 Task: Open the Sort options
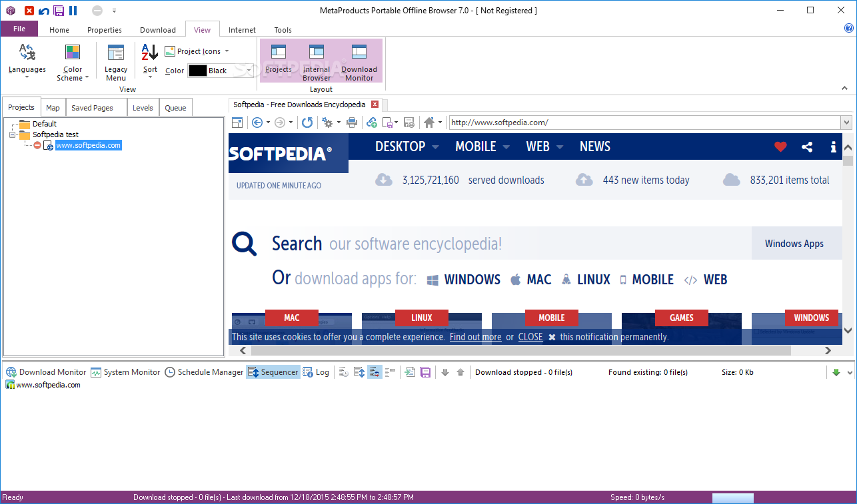click(x=151, y=61)
